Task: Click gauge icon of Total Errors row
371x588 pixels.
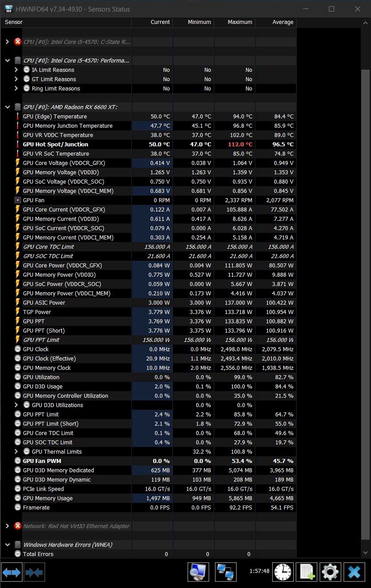Action: click(x=18, y=554)
